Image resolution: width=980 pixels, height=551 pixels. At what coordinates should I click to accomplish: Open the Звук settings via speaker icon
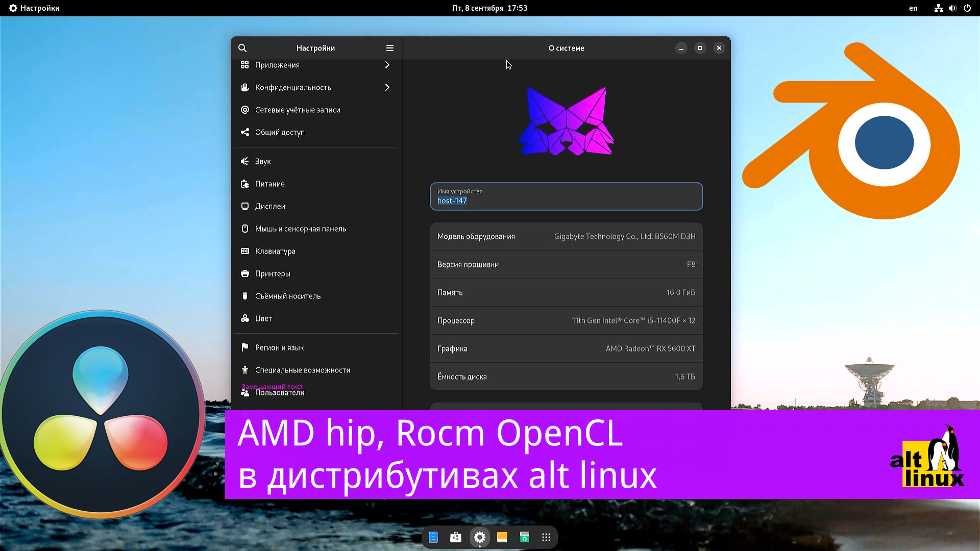coord(245,161)
